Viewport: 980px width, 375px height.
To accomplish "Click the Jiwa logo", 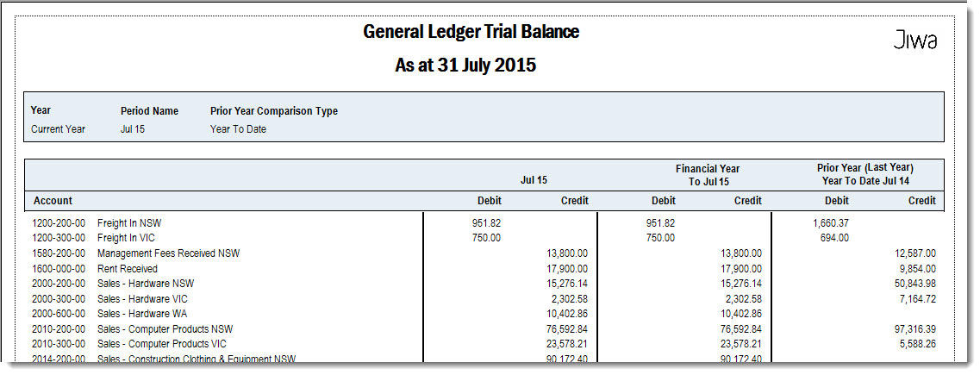I will pos(915,40).
